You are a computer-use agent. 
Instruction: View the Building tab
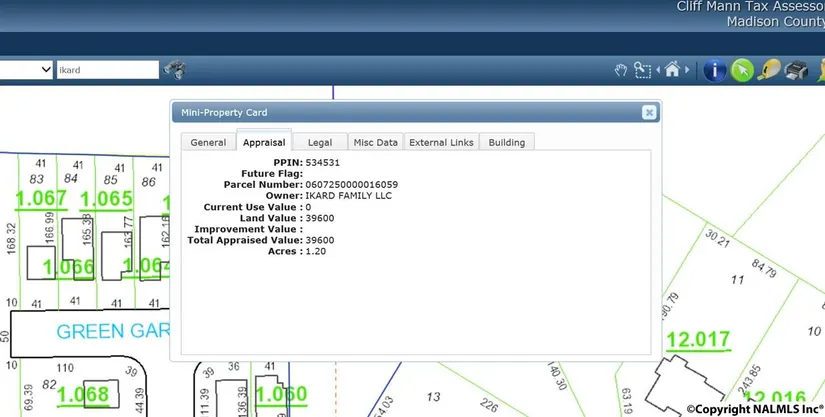(506, 142)
